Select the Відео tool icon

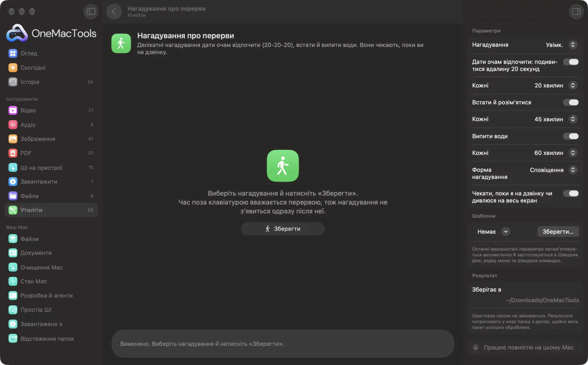pyautogui.click(x=13, y=110)
